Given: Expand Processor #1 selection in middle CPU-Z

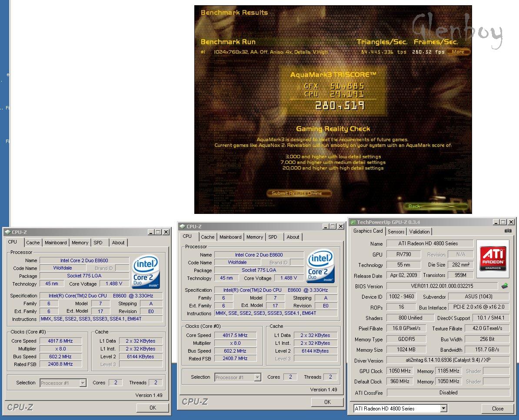Looking at the screenshot, I should pos(257,377).
